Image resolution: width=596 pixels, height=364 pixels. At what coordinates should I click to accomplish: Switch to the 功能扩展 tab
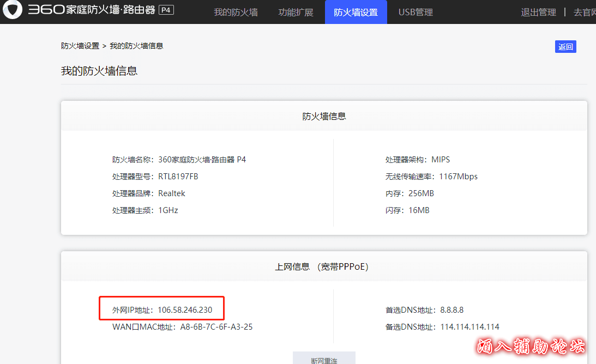[x=296, y=12]
